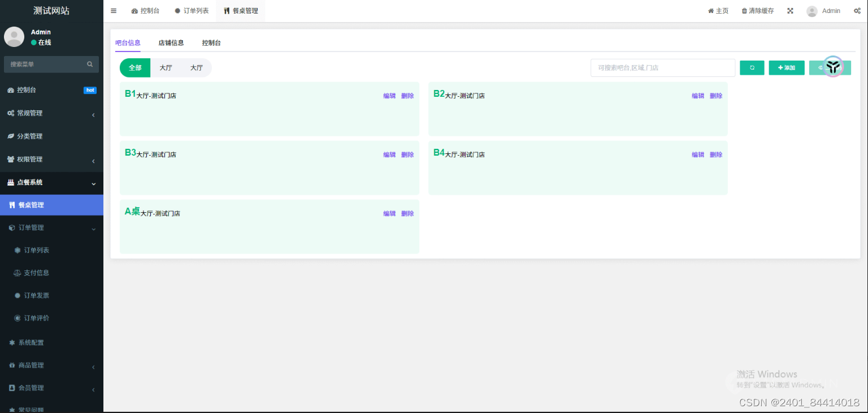Expand 商品管理 sidebar menu
The image size is (868, 413).
51,365
